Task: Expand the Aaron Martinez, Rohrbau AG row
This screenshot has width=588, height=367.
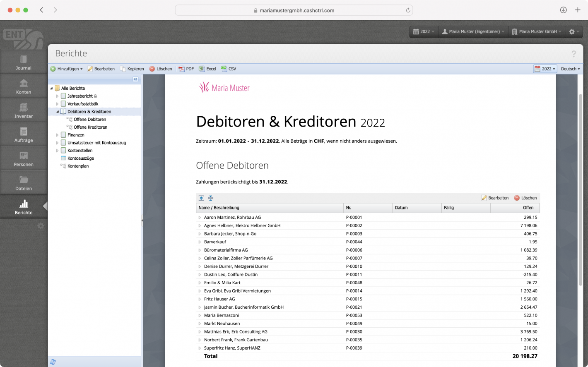Action: [199, 217]
